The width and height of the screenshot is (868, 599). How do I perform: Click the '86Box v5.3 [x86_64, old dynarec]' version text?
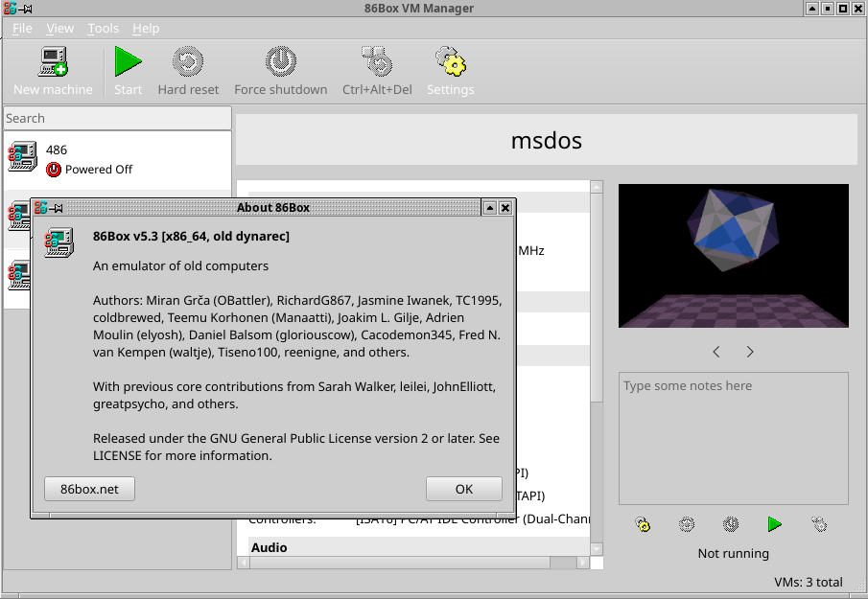point(191,236)
